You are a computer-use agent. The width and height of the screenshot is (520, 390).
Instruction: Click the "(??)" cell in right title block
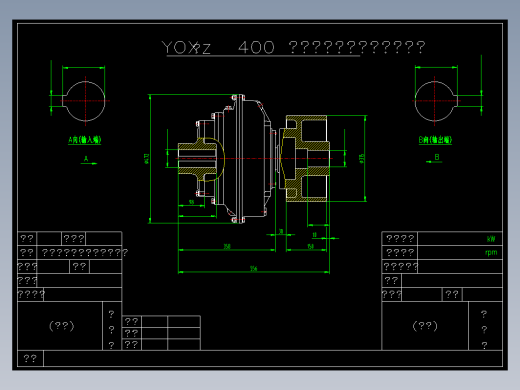pyautogui.click(x=425, y=326)
